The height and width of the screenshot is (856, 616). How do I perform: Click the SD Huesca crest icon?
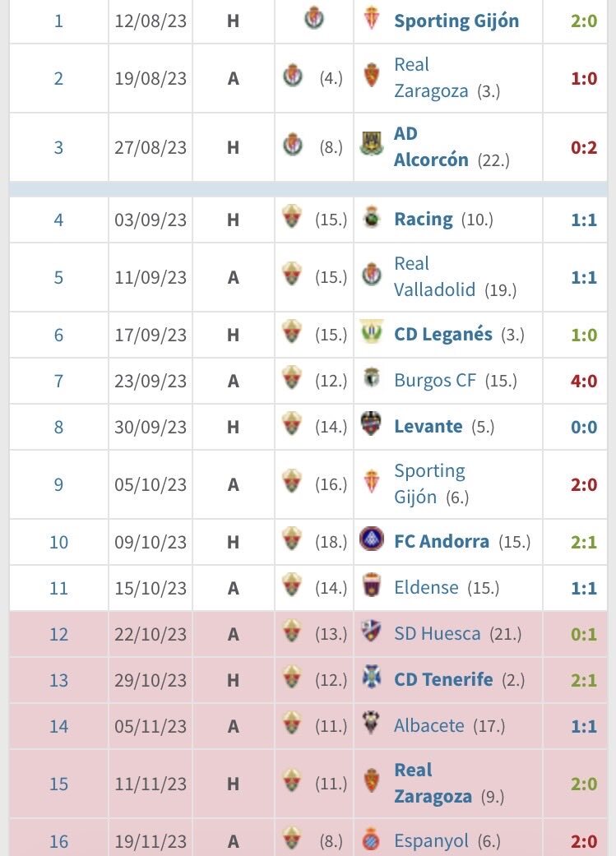(372, 632)
